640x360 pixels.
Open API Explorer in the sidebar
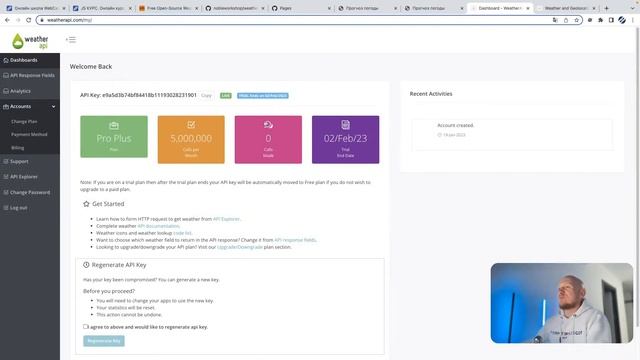pyautogui.click(x=30, y=177)
